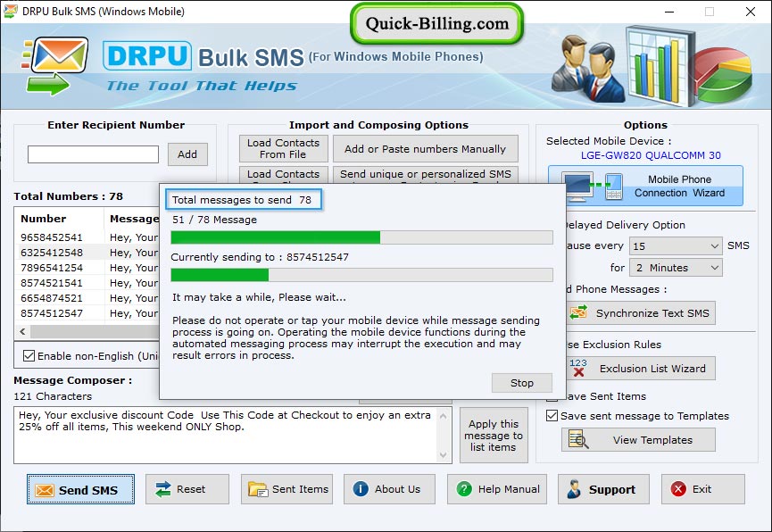This screenshot has height=532, width=772.
Task: Click Load Contacts From File button
Action: (284, 148)
